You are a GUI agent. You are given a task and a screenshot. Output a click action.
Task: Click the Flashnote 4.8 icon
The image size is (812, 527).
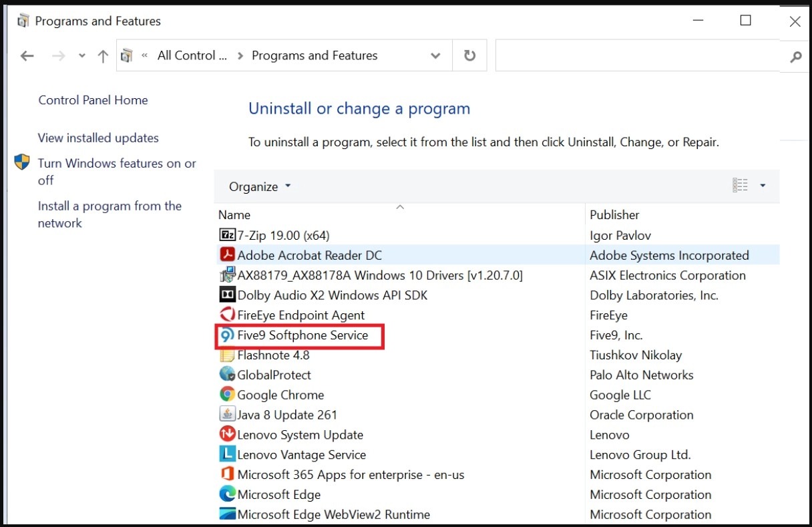pyautogui.click(x=227, y=355)
